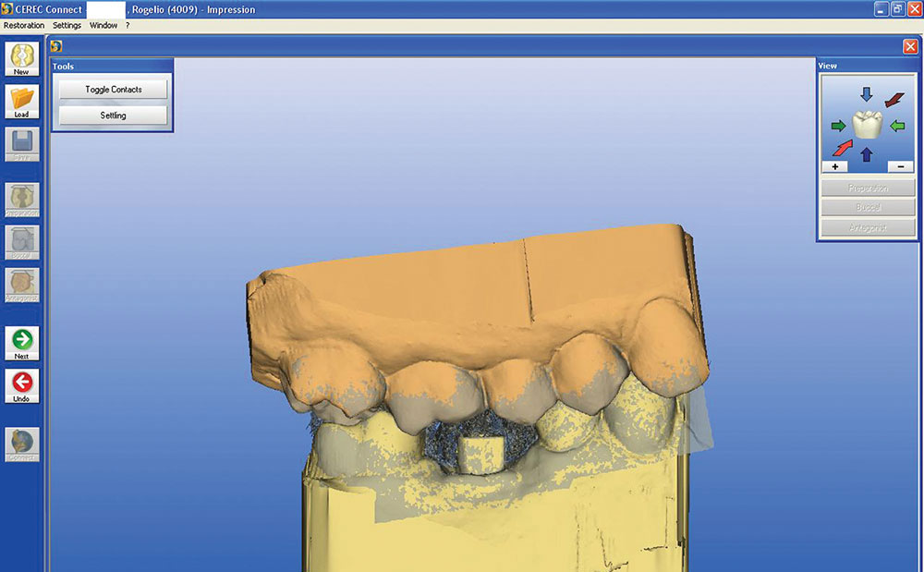Activate the Settling tool
The width and height of the screenshot is (924, 572).
(112, 115)
